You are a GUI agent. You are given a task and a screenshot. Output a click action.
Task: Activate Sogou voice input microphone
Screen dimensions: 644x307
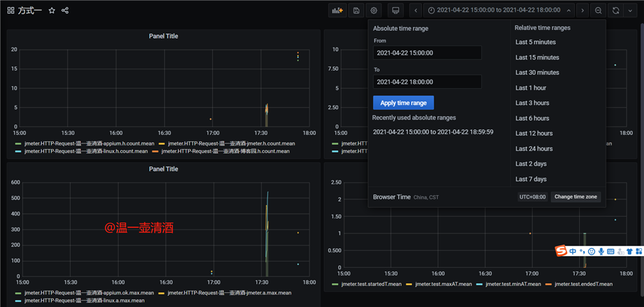point(601,251)
